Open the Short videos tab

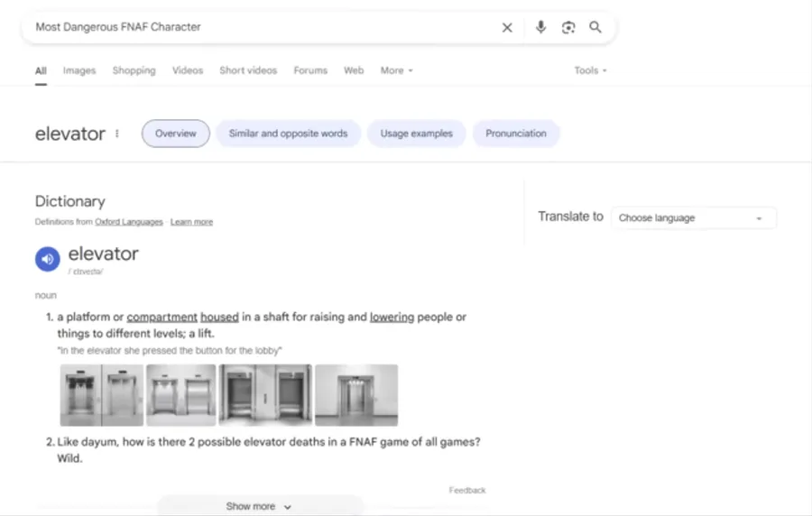tap(248, 70)
